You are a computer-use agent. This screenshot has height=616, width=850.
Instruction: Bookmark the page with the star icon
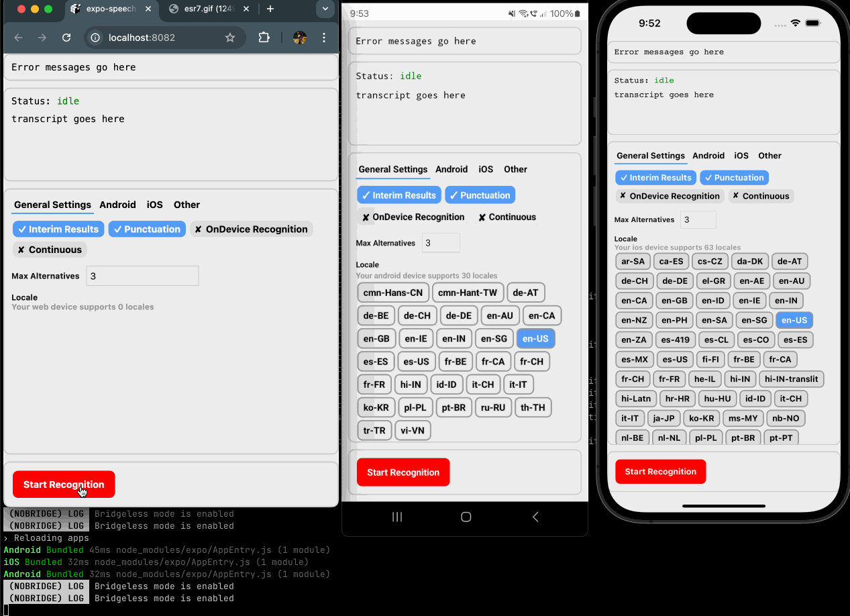[231, 38]
